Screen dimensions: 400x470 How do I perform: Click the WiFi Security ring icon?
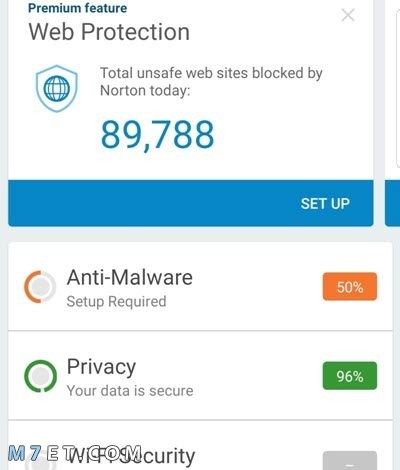pos(40,462)
